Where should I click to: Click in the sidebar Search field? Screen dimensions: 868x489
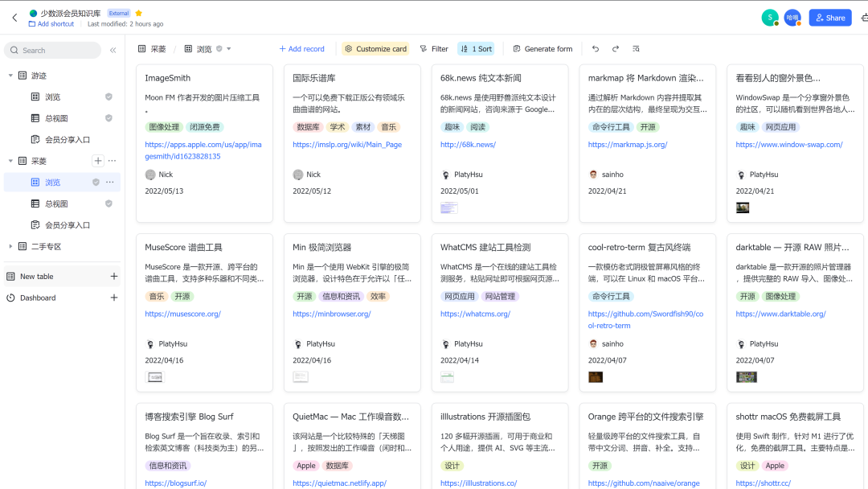pos(53,50)
